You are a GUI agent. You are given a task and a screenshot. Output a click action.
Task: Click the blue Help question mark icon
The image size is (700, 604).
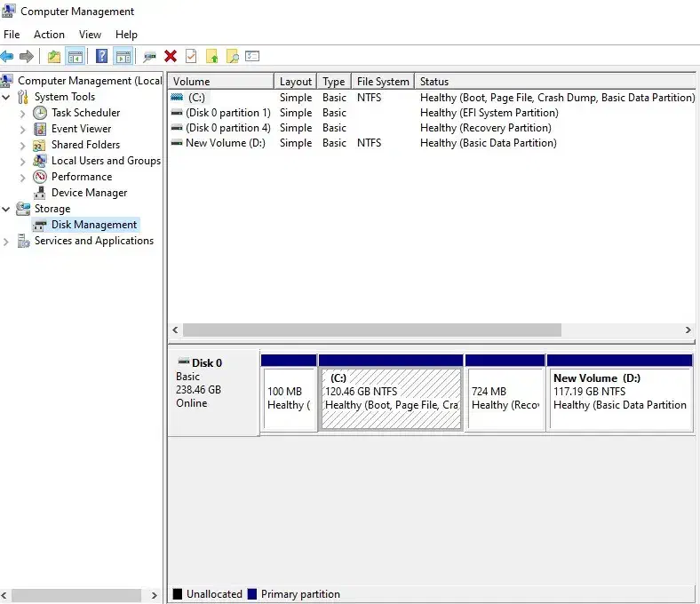pos(101,56)
